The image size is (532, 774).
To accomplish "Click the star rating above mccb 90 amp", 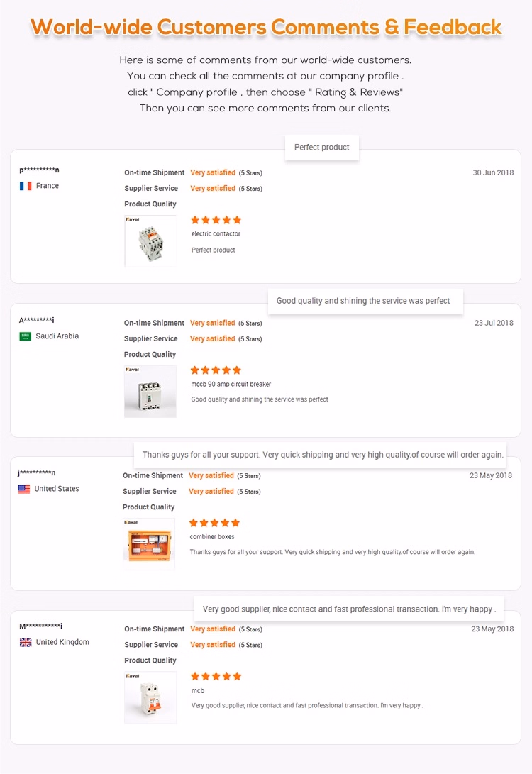I will point(216,370).
